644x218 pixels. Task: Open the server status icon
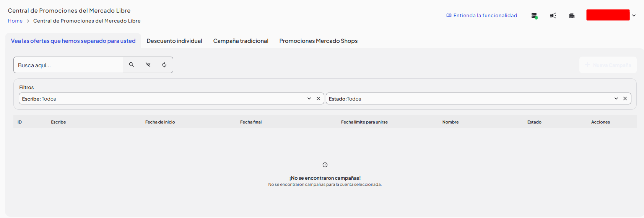[534, 16]
